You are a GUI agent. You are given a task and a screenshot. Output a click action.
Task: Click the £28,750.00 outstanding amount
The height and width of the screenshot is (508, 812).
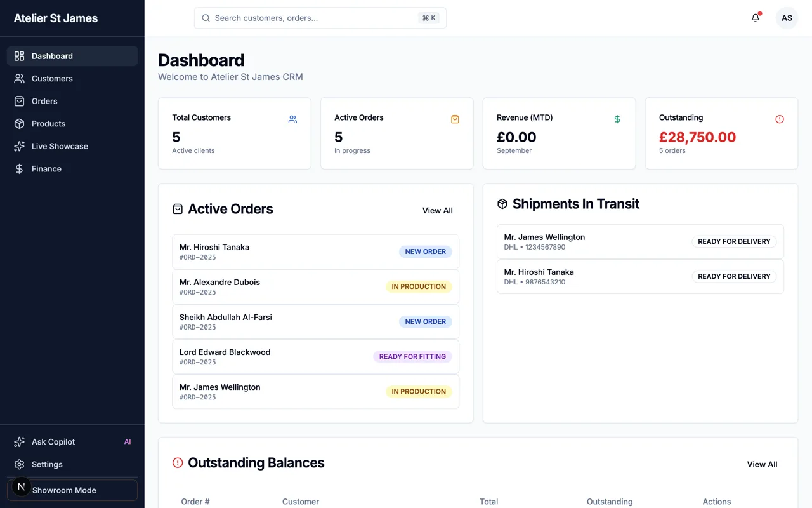[697, 137]
